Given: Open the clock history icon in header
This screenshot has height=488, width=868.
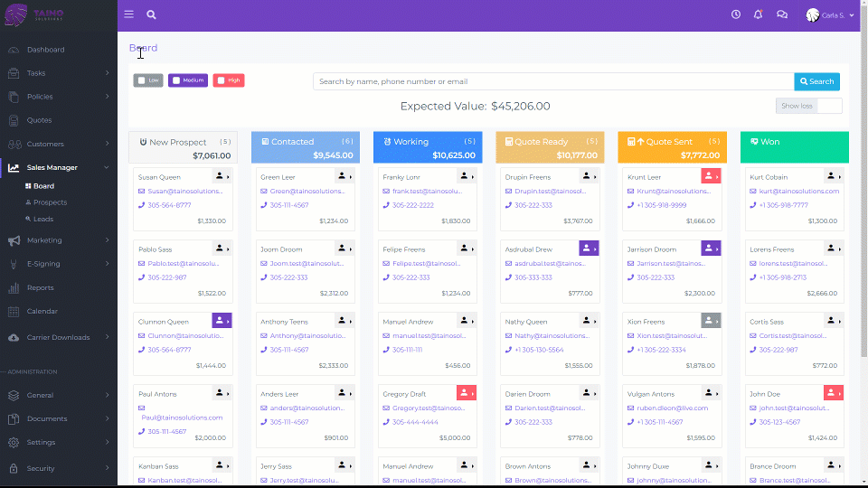Looking at the screenshot, I should pos(736,14).
